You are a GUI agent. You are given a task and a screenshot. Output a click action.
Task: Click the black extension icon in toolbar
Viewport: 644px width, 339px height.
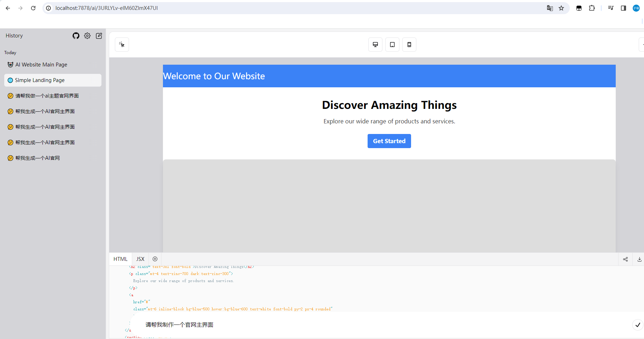[579, 8]
